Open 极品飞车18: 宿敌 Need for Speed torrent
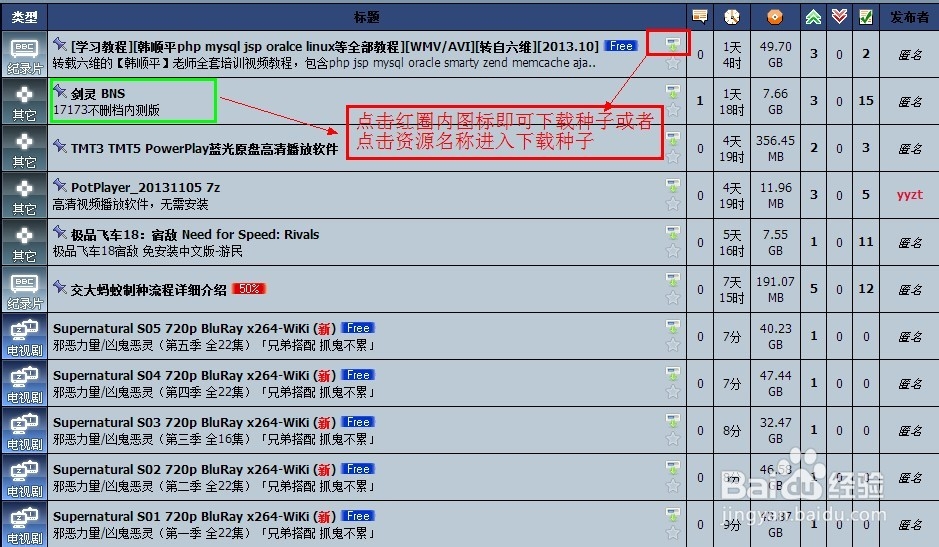 click(x=195, y=235)
